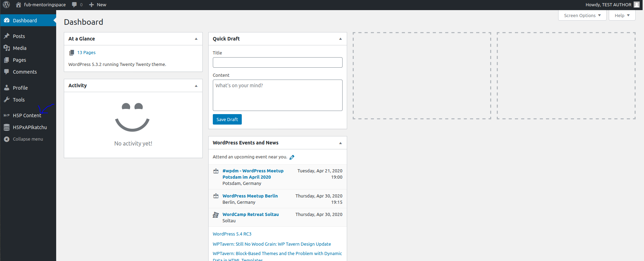Screen dimensions: 644x261
Task: Collapse the WordPress Events and News widget
Action: pyautogui.click(x=340, y=143)
